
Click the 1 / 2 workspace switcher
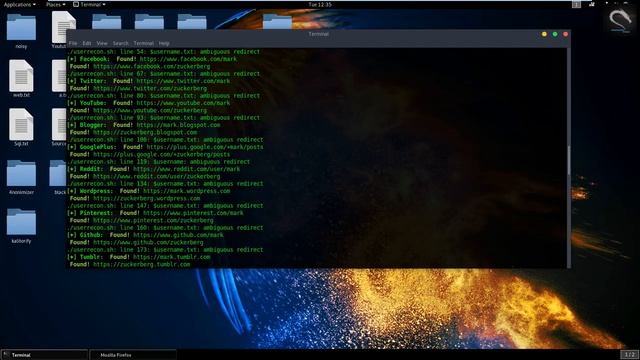[x=629, y=354]
